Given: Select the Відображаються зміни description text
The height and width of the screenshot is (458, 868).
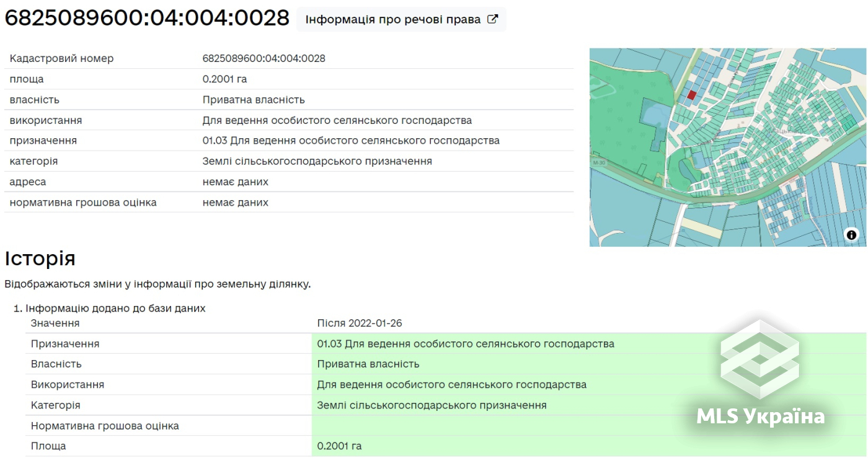Looking at the screenshot, I should (x=157, y=284).
